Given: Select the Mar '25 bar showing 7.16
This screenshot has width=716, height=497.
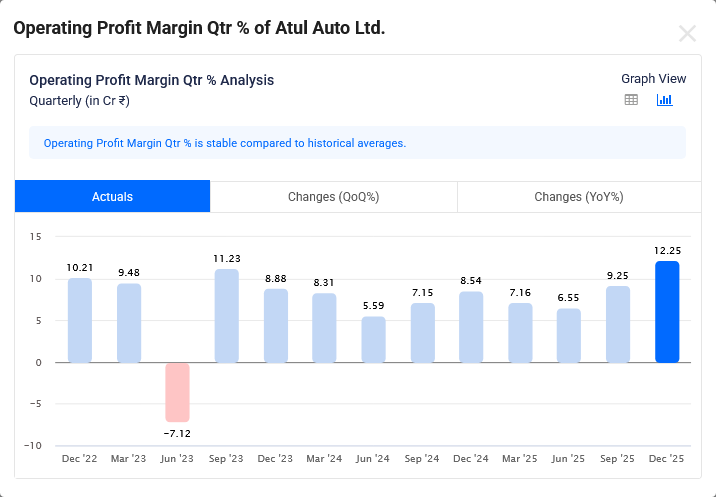Looking at the screenshot, I should [520, 333].
